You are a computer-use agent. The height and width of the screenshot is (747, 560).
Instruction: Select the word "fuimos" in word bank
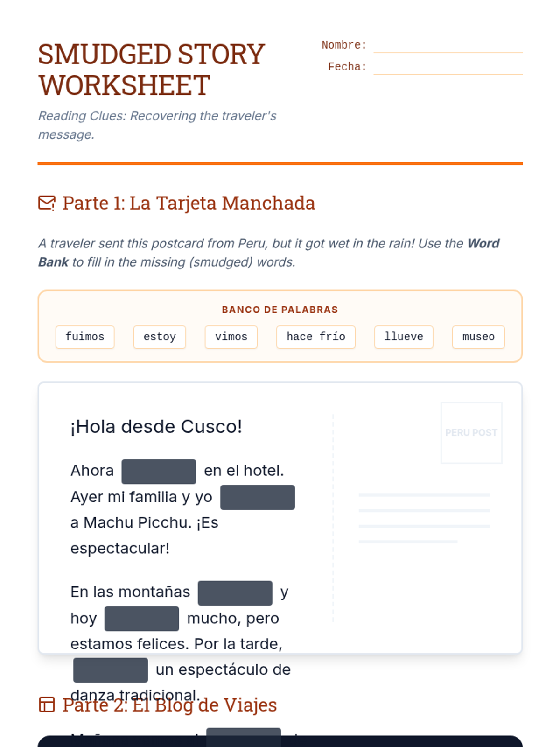[x=85, y=337]
